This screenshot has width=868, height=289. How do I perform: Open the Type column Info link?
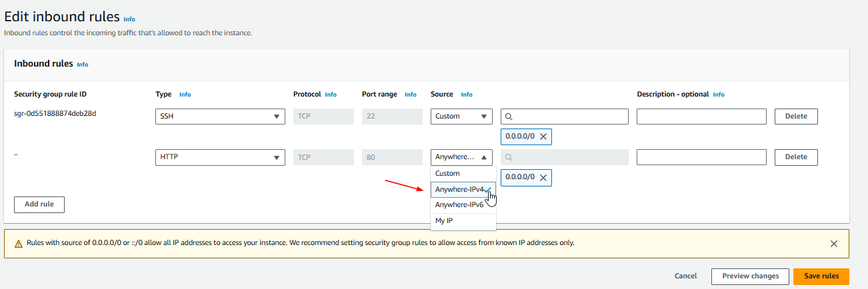[x=185, y=95]
